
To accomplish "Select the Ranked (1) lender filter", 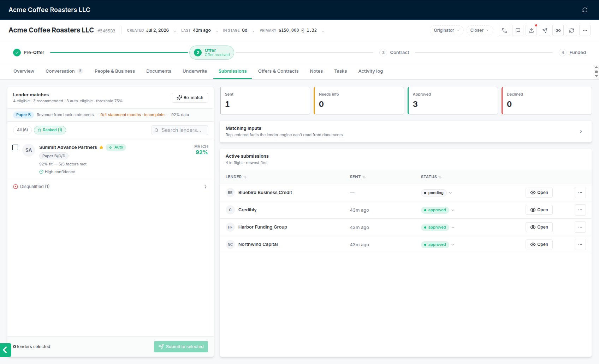I will point(50,130).
